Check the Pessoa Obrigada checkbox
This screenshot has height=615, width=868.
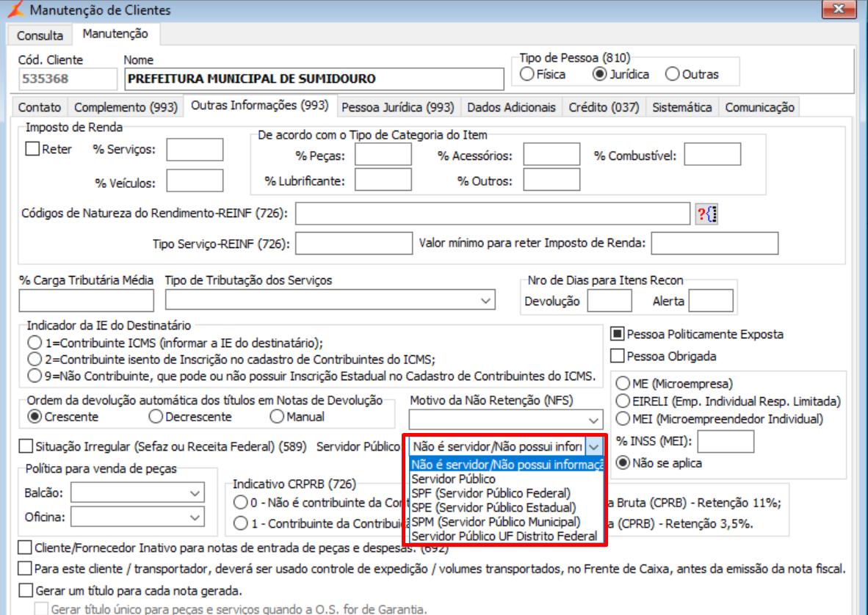[618, 356]
